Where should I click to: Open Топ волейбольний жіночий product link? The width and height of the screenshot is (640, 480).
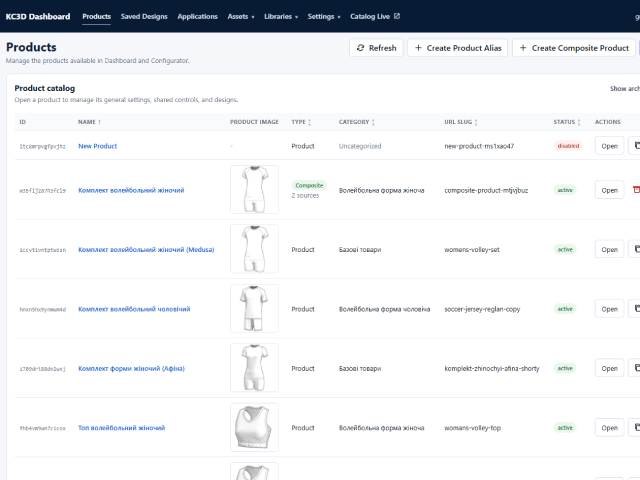tap(122, 428)
